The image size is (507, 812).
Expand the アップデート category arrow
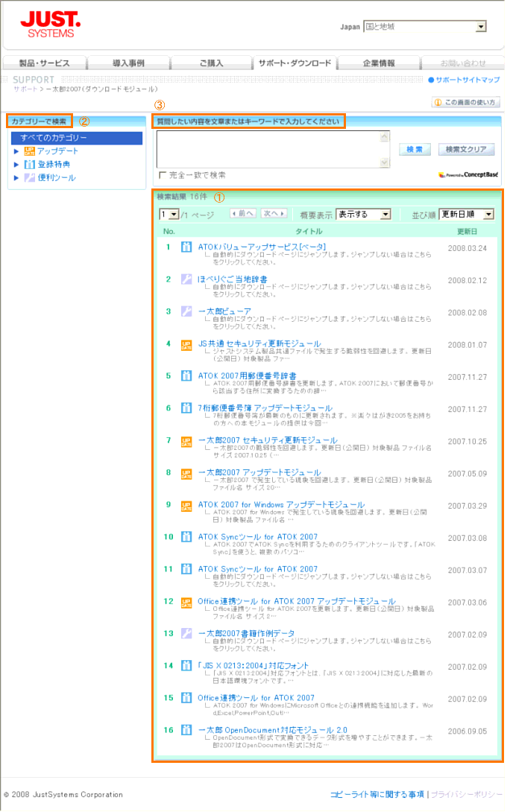[x=16, y=151]
